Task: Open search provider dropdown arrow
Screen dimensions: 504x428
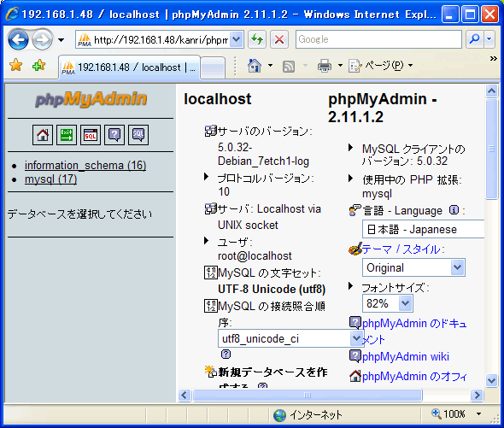Action: [489, 39]
